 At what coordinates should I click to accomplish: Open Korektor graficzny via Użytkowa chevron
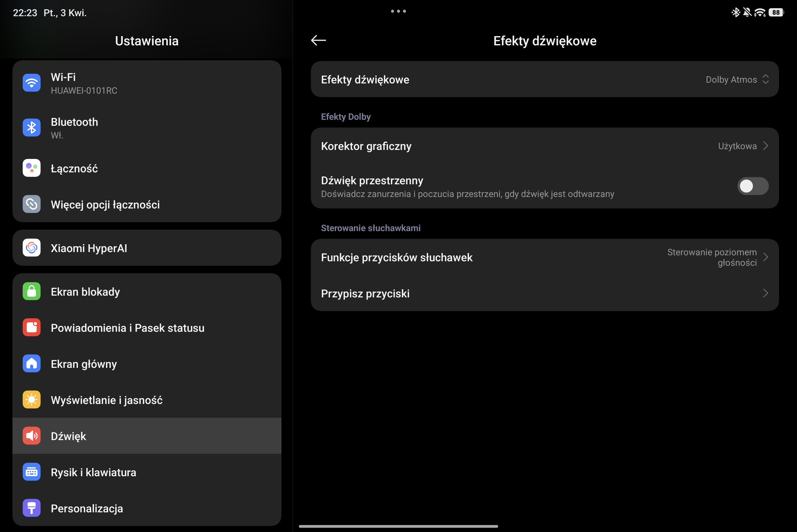point(765,146)
